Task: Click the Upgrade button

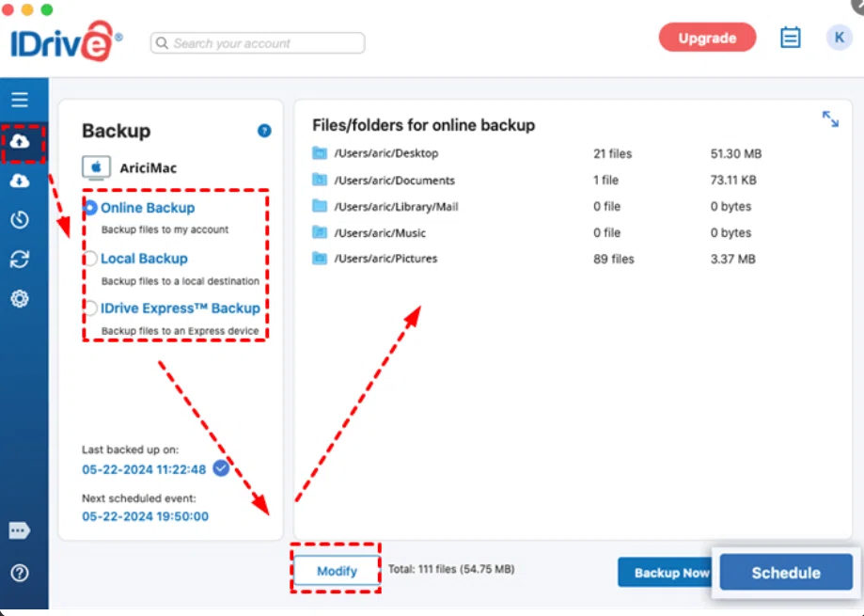Action: (x=707, y=38)
